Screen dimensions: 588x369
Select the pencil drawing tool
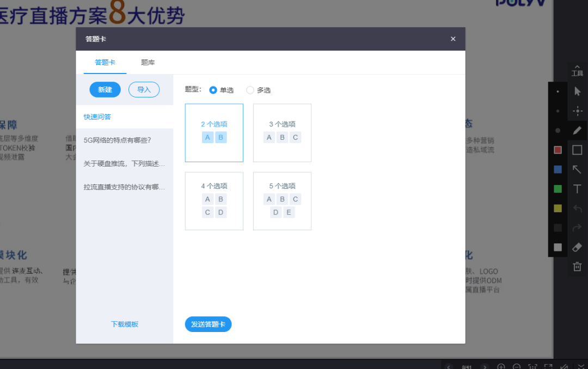[577, 131]
